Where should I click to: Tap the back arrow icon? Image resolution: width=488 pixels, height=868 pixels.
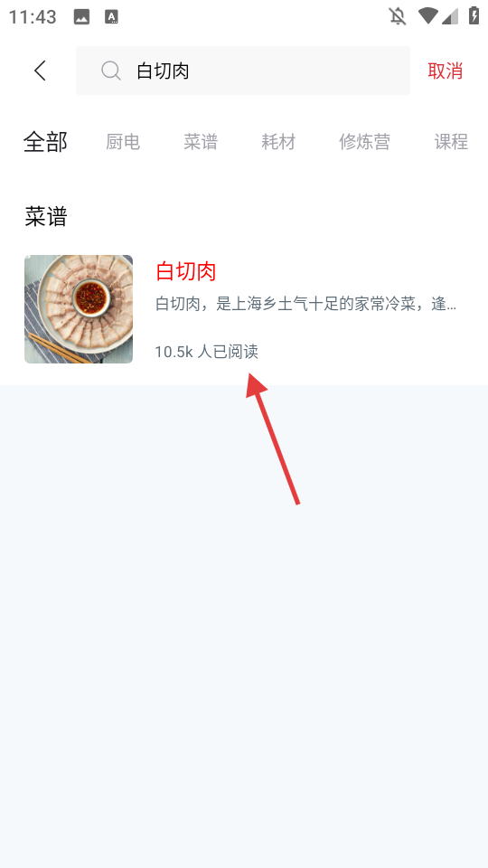(x=40, y=71)
